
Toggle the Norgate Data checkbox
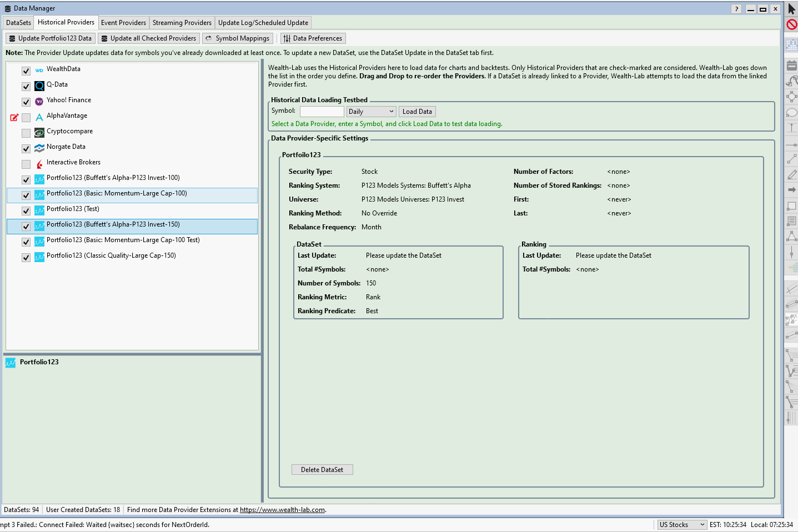26,149
